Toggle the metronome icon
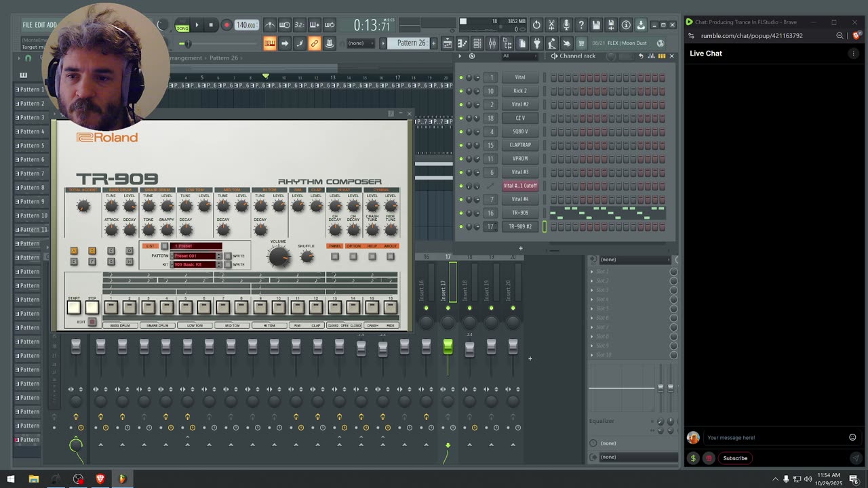Image resolution: width=868 pixels, height=488 pixels. coord(270,25)
